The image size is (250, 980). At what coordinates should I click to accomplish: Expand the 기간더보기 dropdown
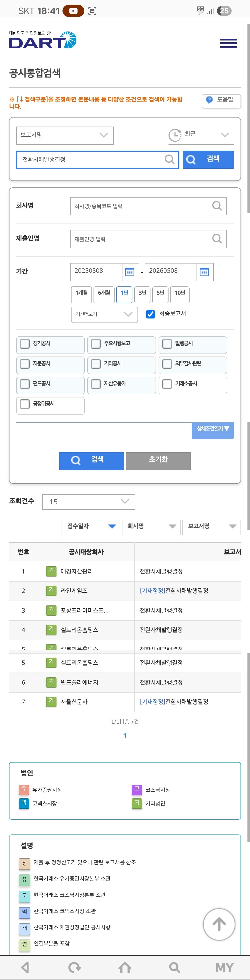[104, 314]
